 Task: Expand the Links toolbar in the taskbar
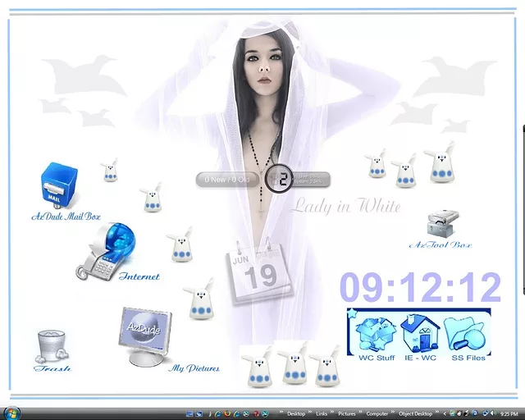tap(322, 413)
